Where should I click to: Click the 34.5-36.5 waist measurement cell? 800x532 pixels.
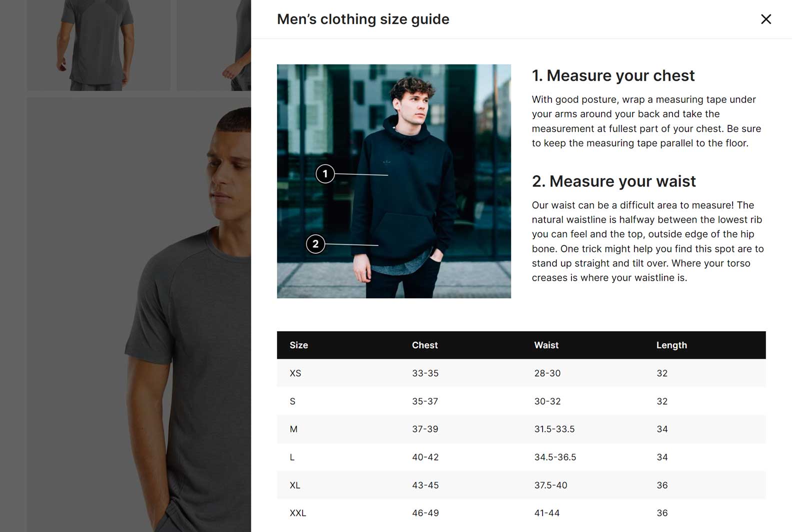tap(555, 457)
